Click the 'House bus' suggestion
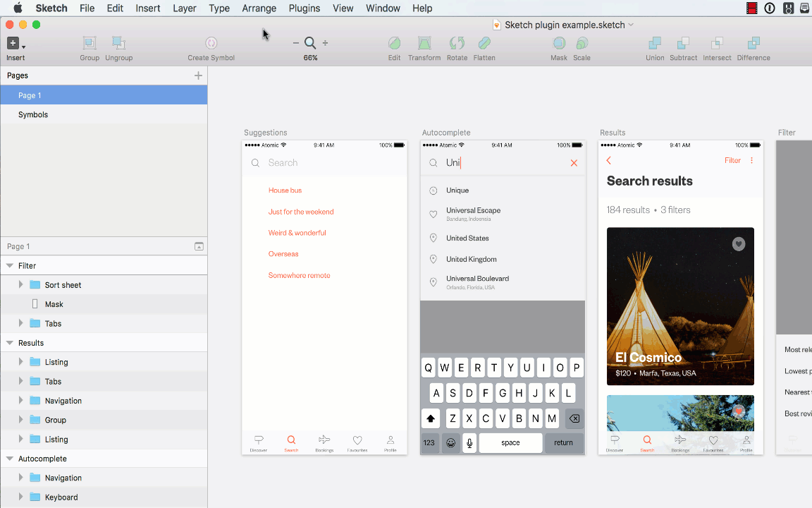The width and height of the screenshot is (812, 508). 285,190
